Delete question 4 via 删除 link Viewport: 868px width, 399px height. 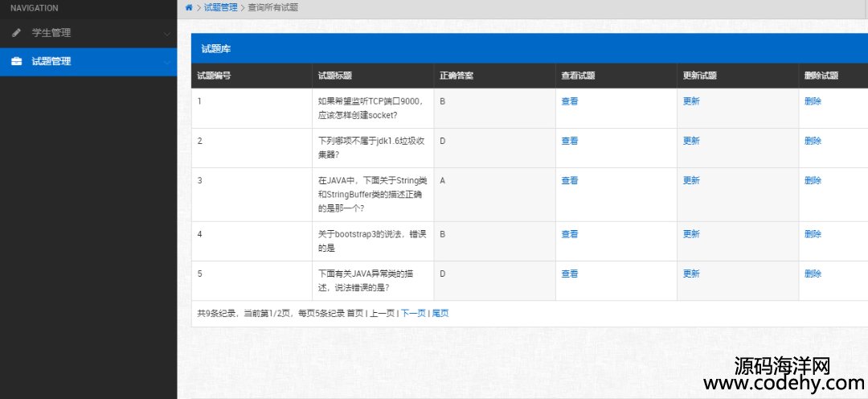click(x=813, y=234)
